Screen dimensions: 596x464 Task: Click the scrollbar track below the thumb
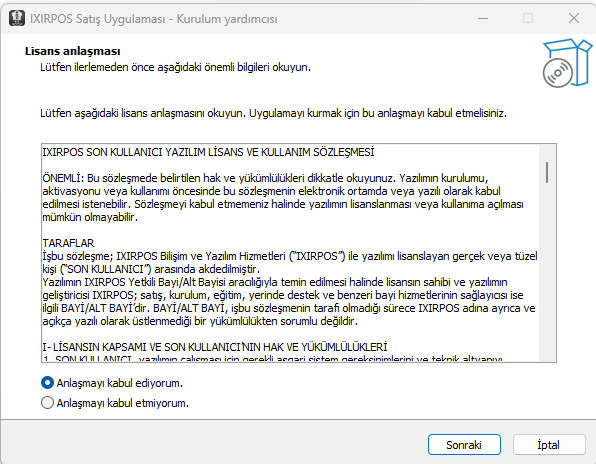pyautogui.click(x=547, y=272)
